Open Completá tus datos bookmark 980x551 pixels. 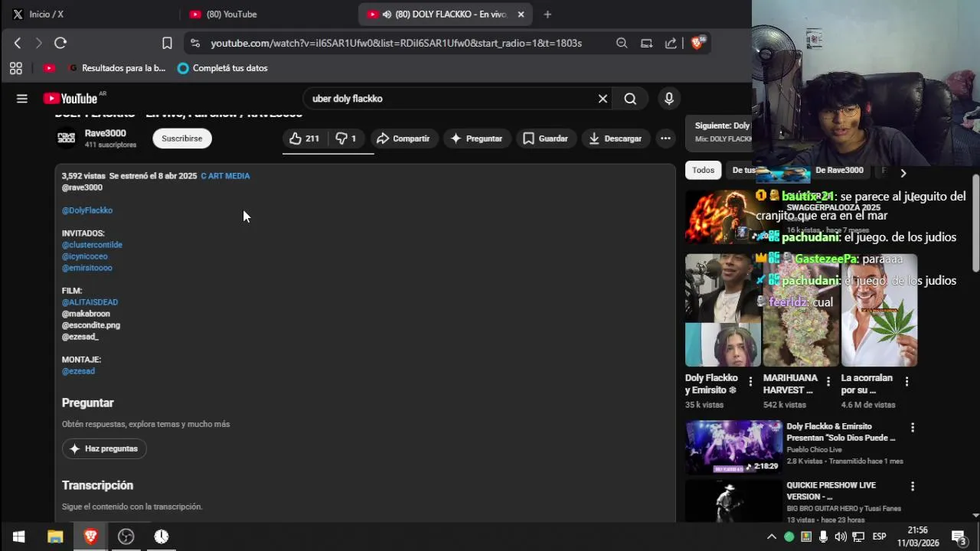[x=222, y=68]
